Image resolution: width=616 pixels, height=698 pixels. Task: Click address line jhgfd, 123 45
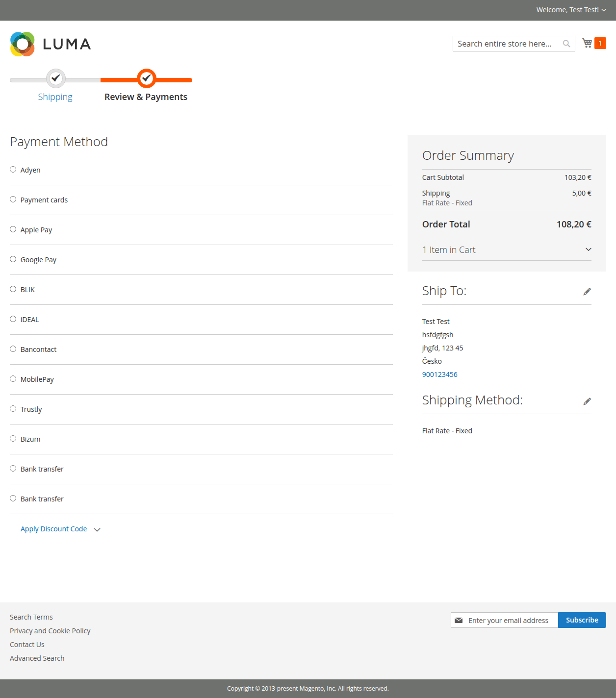click(x=442, y=348)
